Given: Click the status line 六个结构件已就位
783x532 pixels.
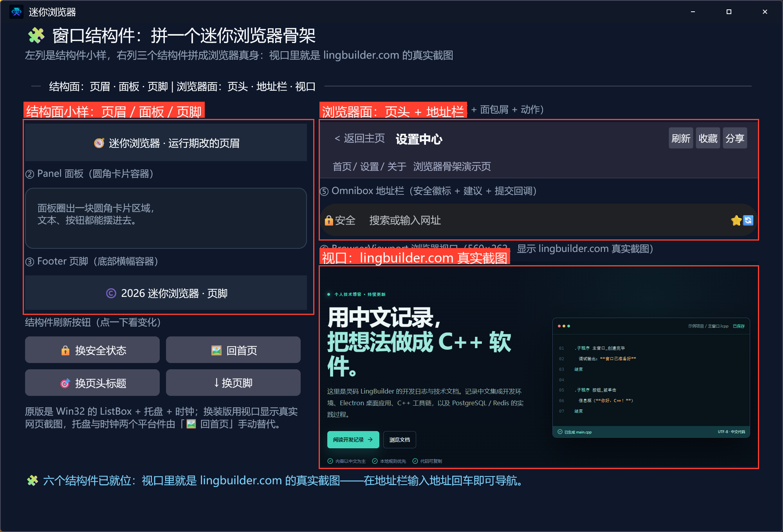Looking at the screenshot, I should pos(276,480).
